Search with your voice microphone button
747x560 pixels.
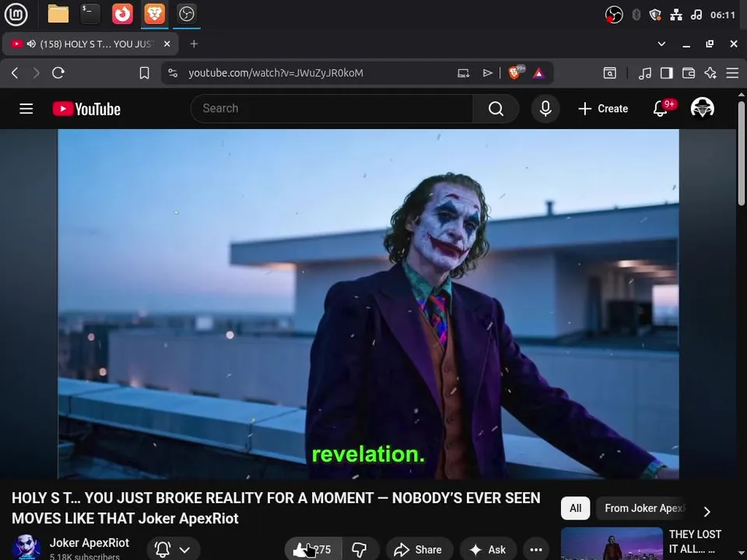click(x=545, y=109)
